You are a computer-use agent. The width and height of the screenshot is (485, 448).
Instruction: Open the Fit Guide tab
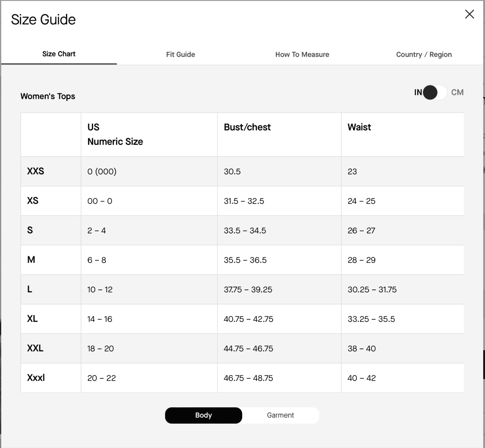click(x=180, y=55)
